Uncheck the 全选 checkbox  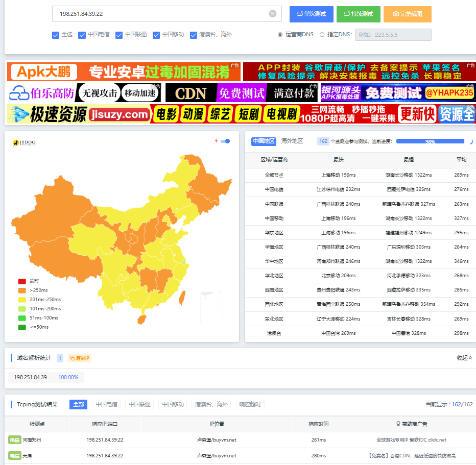tap(56, 35)
